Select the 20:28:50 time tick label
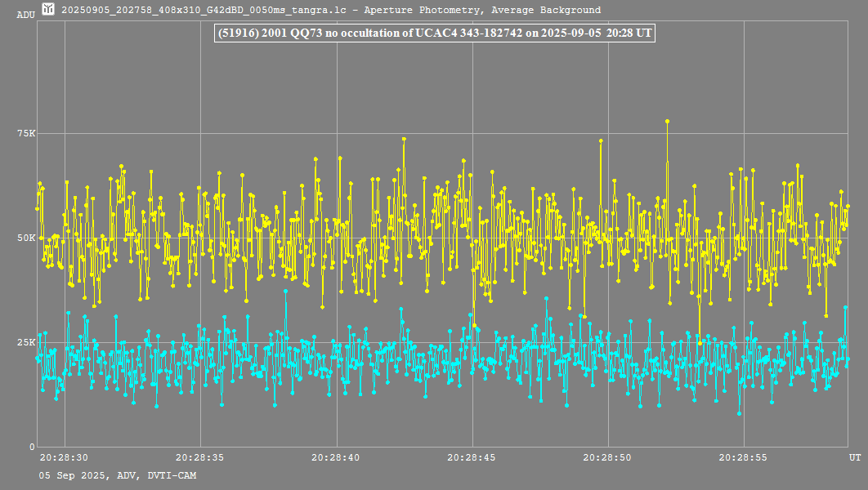The image size is (868, 490). [608, 458]
